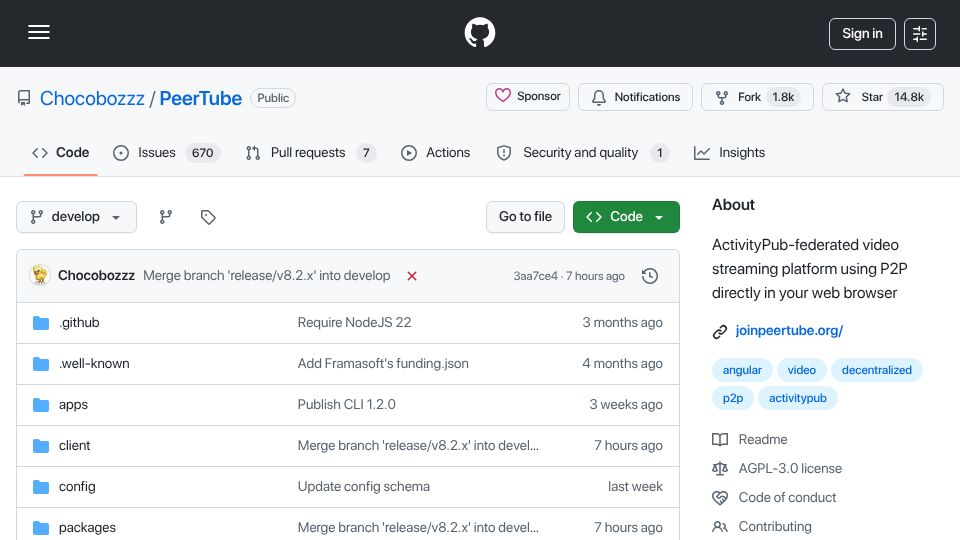Click the Sponsor heart button
Viewport: 960px width, 540px height.
(528, 97)
